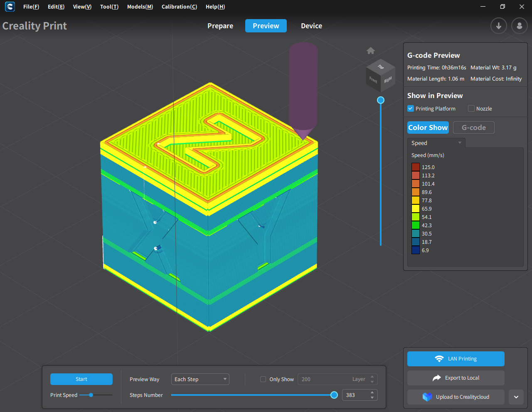Viewport: 532px width, 412px height.
Task: Click the Right face of view cube
Action: pos(388,80)
